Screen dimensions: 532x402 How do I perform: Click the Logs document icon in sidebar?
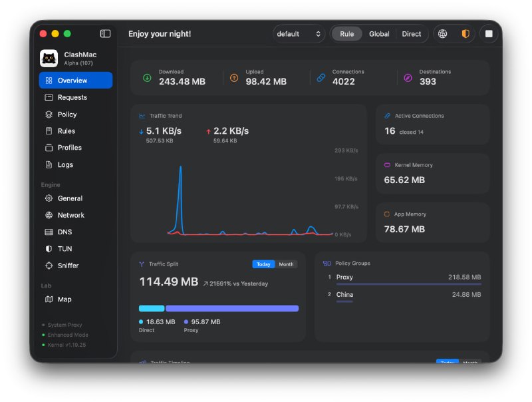tap(49, 164)
